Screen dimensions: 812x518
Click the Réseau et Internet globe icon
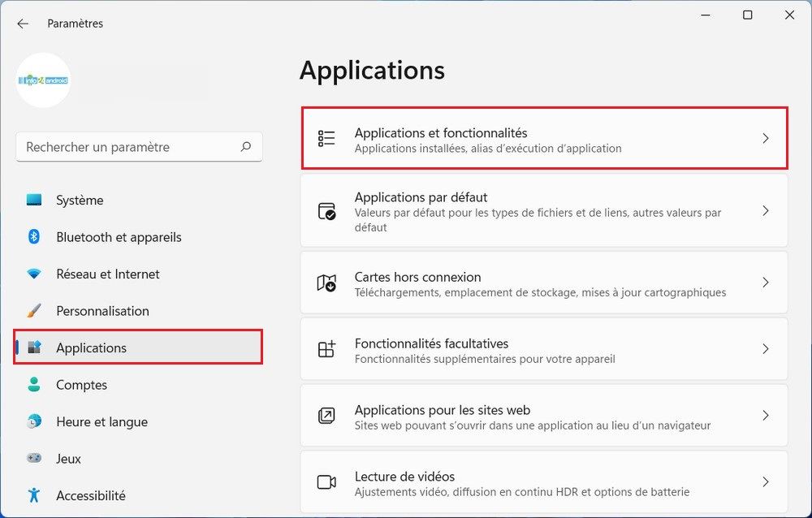[32, 274]
